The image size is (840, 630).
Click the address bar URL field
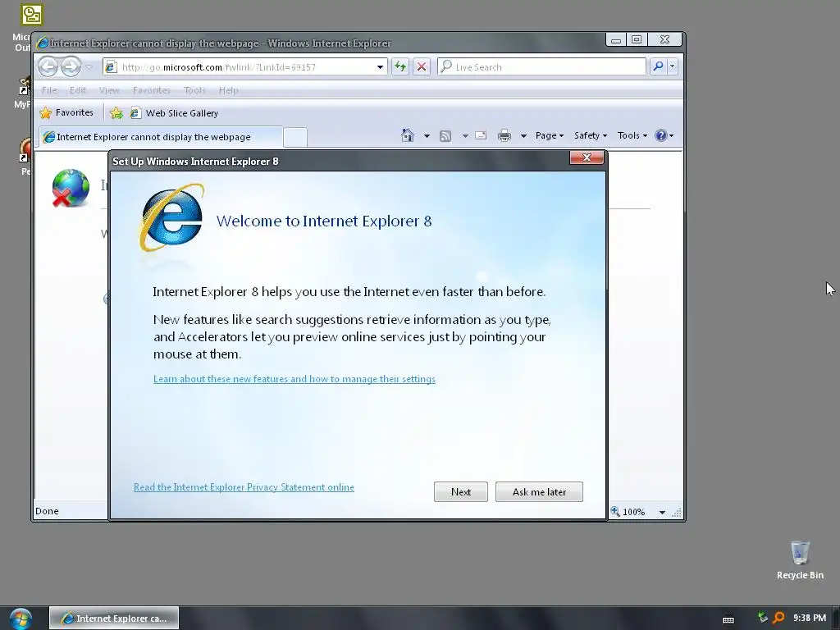click(x=244, y=67)
